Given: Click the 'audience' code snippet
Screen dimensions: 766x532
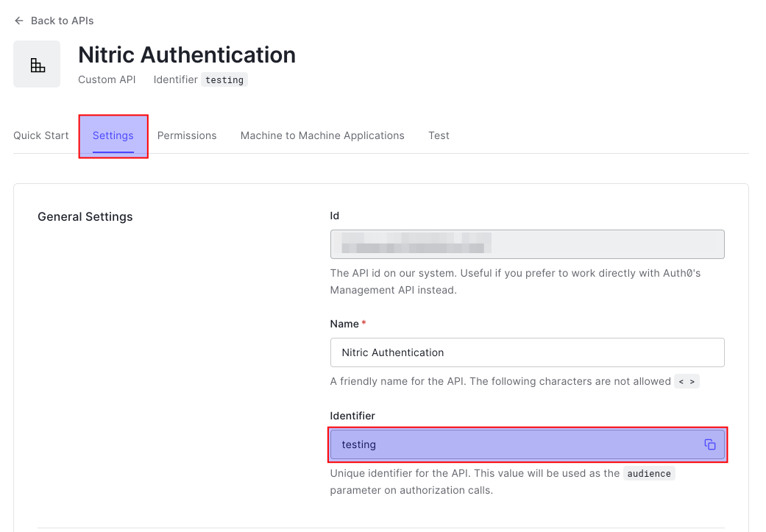Looking at the screenshot, I should 649,474.
